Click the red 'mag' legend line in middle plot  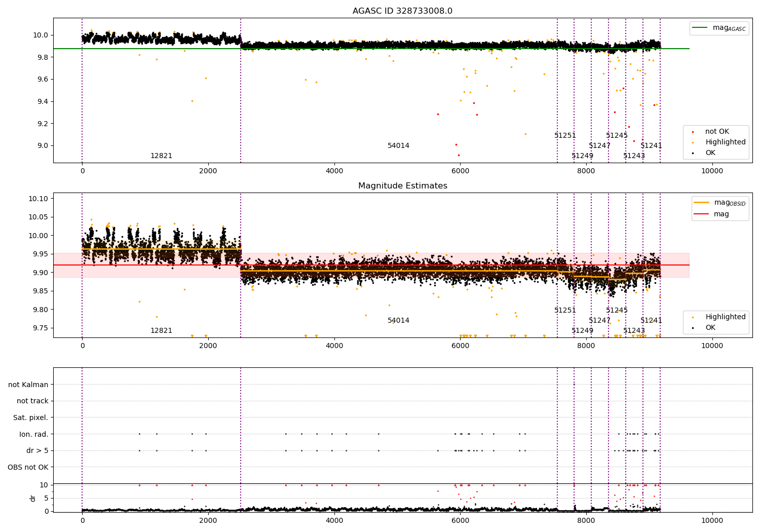702,214
